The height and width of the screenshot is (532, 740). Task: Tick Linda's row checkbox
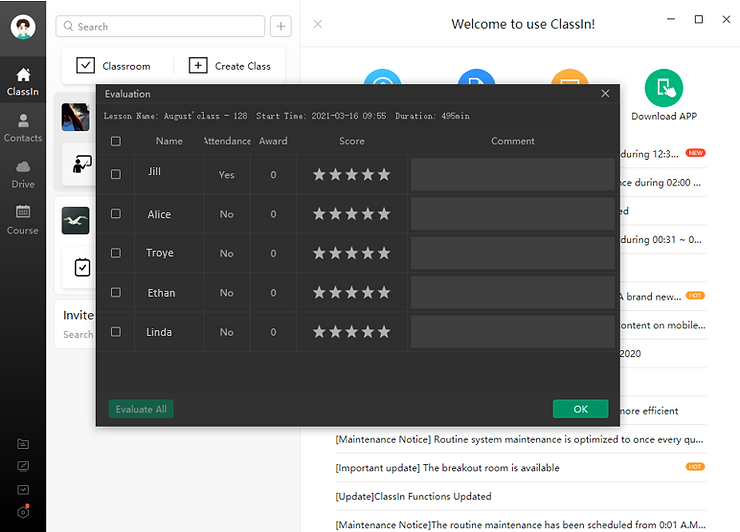116,331
